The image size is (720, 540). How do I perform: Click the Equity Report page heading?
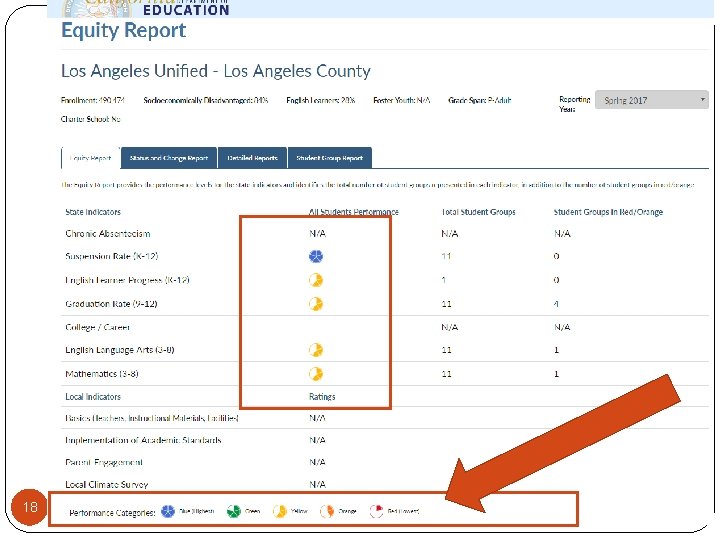click(124, 30)
